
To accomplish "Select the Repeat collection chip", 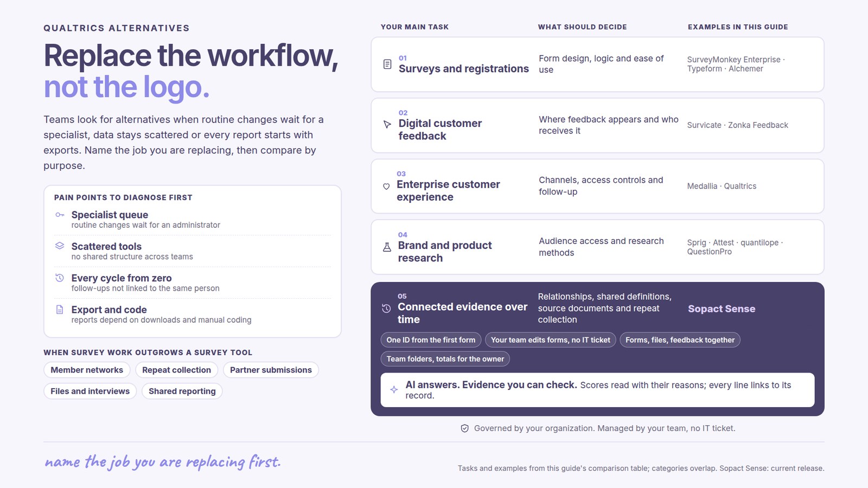I will pyautogui.click(x=176, y=370).
